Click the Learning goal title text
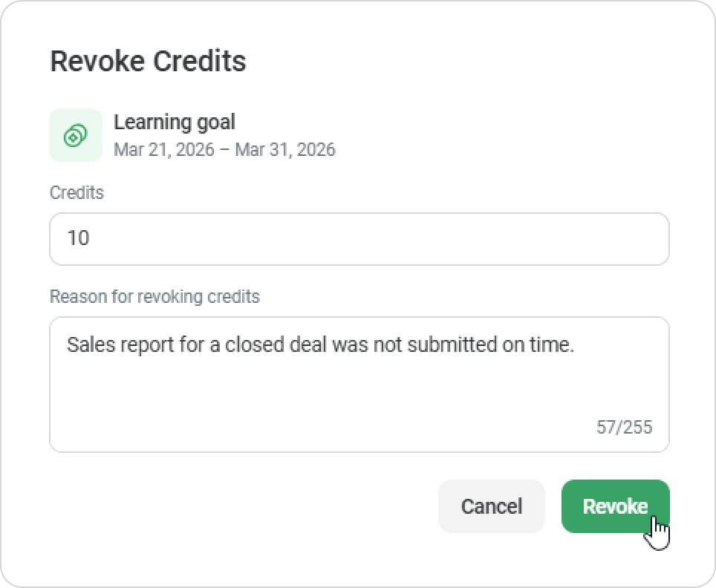 174,122
